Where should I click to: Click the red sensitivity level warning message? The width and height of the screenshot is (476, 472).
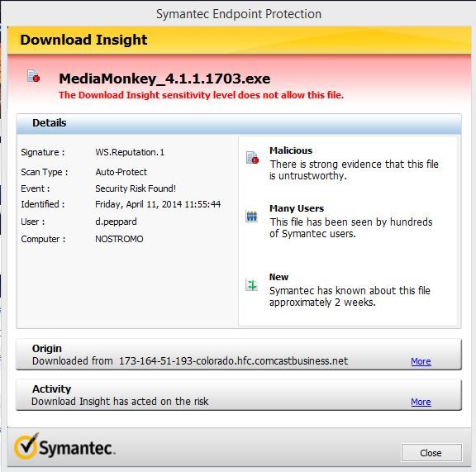[x=201, y=95]
